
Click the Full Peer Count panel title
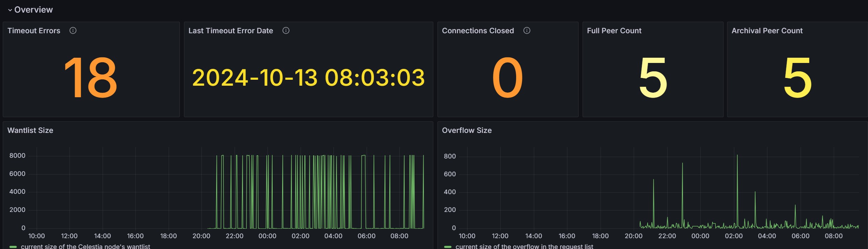coord(614,31)
